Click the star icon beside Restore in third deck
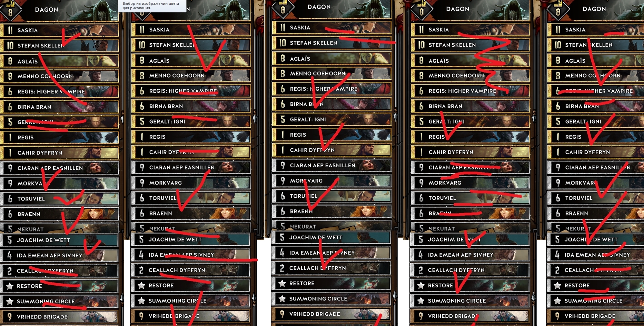The height and width of the screenshot is (326, 644). 282,283
